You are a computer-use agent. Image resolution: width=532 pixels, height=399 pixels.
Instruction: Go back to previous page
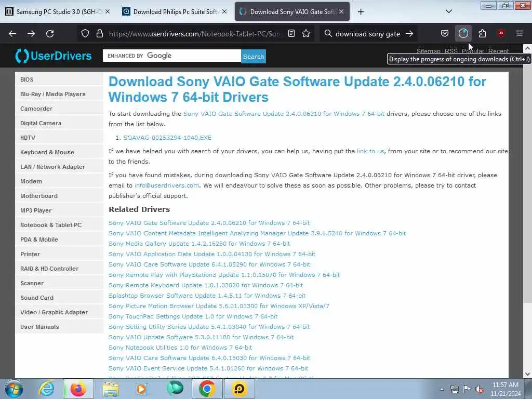12,34
